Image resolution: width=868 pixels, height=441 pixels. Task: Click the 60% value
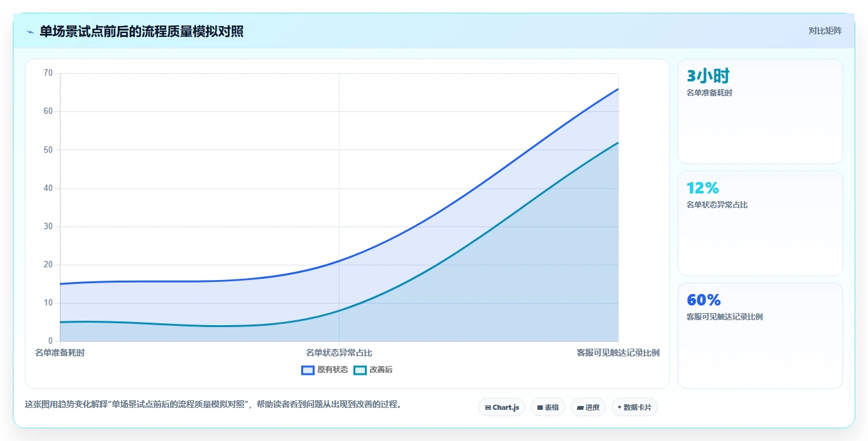click(704, 300)
